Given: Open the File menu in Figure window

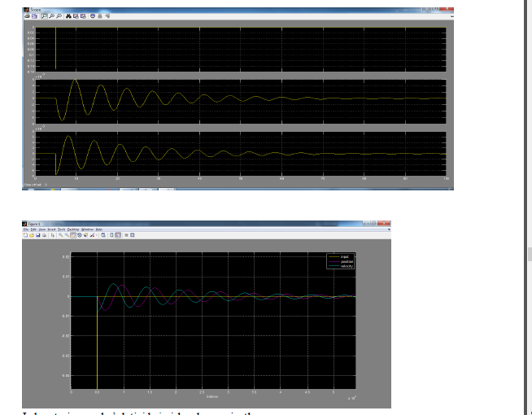Looking at the screenshot, I should click(x=26, y=229).
